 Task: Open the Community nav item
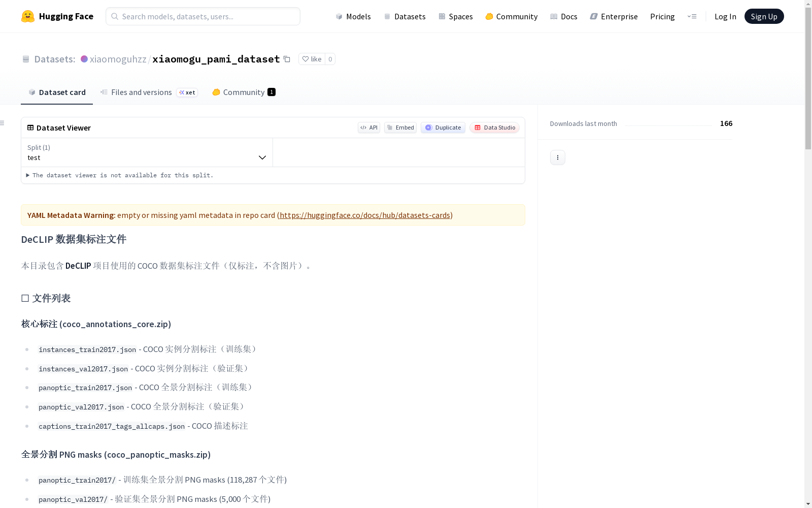(512, 16)
